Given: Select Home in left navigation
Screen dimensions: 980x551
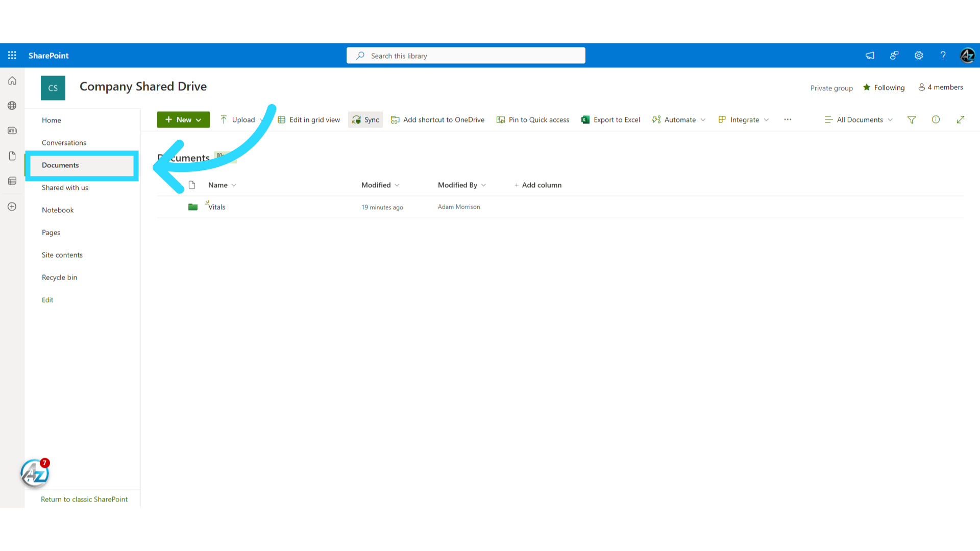Looking at the screenshot, I should [x=52, y=120].
